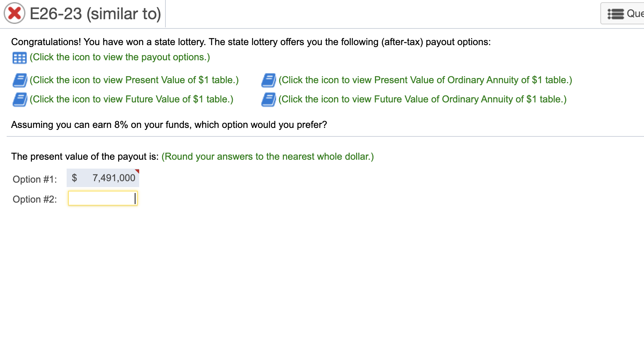Open the payout options link text
Viewport: 644px width, 349px height.
pyautogui.click(x=119, y=57)
